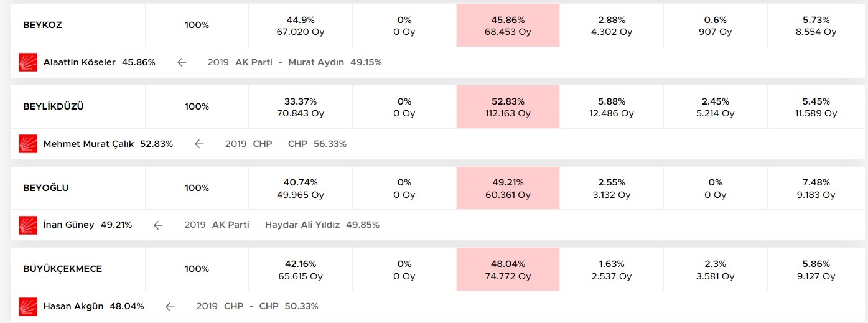Image resolution: width=868 pixels, height=323 pixels.
Task: Click the CHP logo beside Mehmet Murat Çalık
Action: [28, 144]
